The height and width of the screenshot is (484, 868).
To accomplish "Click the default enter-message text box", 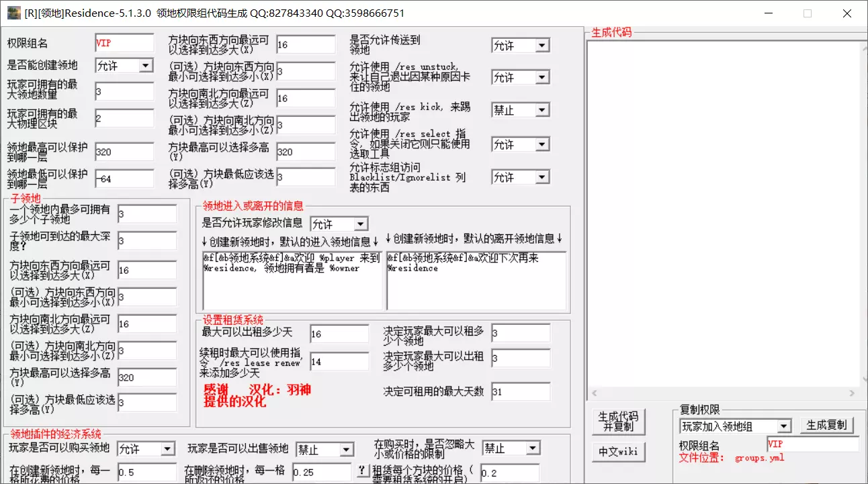I will tap(293, 281).
